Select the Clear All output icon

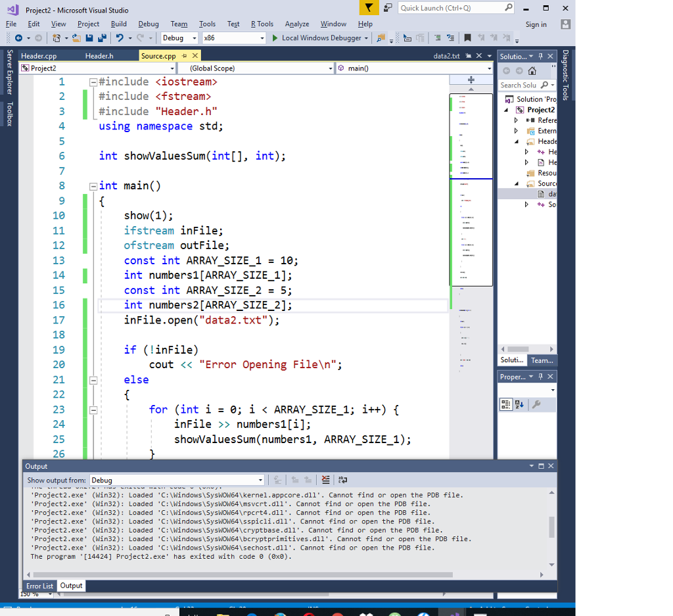pyautogui.click(x=325, y=480)
